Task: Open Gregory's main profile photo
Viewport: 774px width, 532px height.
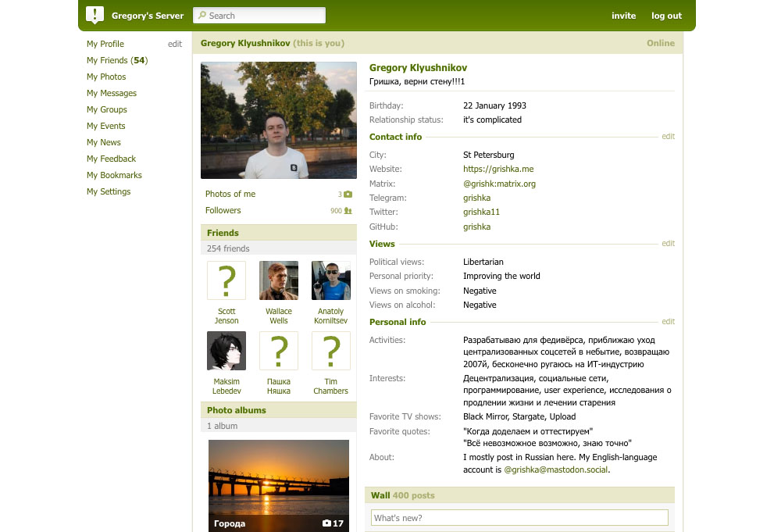Action: [x=279, y=120]
